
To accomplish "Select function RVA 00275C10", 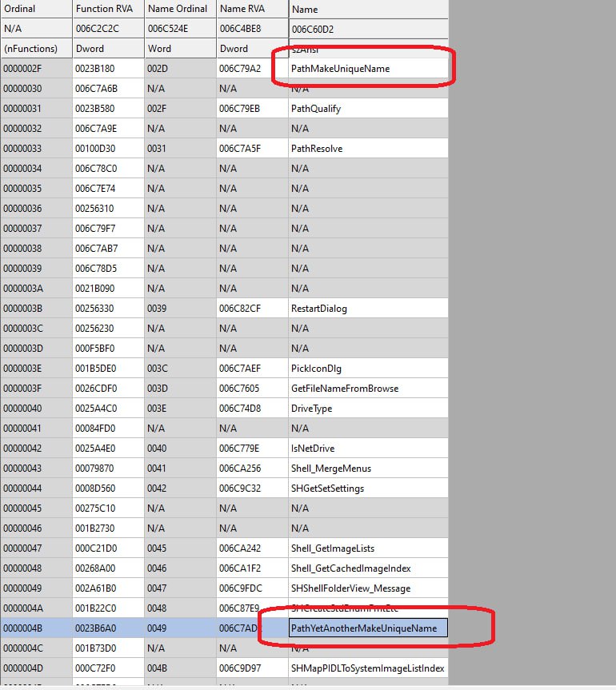I will pyautogui.click(x=108, y=509).
